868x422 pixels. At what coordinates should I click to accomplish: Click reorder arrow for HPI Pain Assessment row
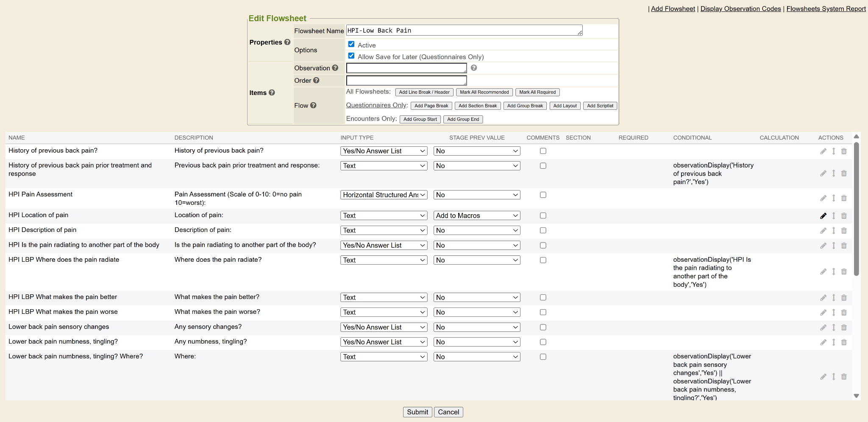(x=834, y=198)
